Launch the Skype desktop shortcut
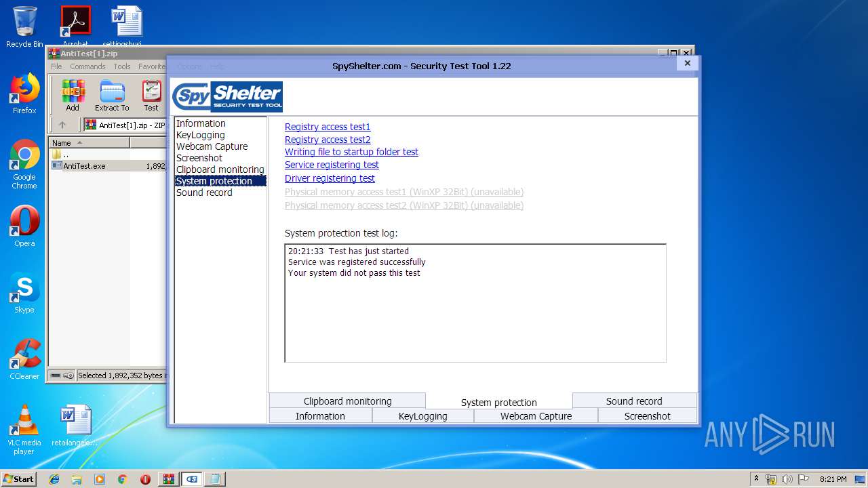Viewport: 868px width, 488px height. (24, 293)
